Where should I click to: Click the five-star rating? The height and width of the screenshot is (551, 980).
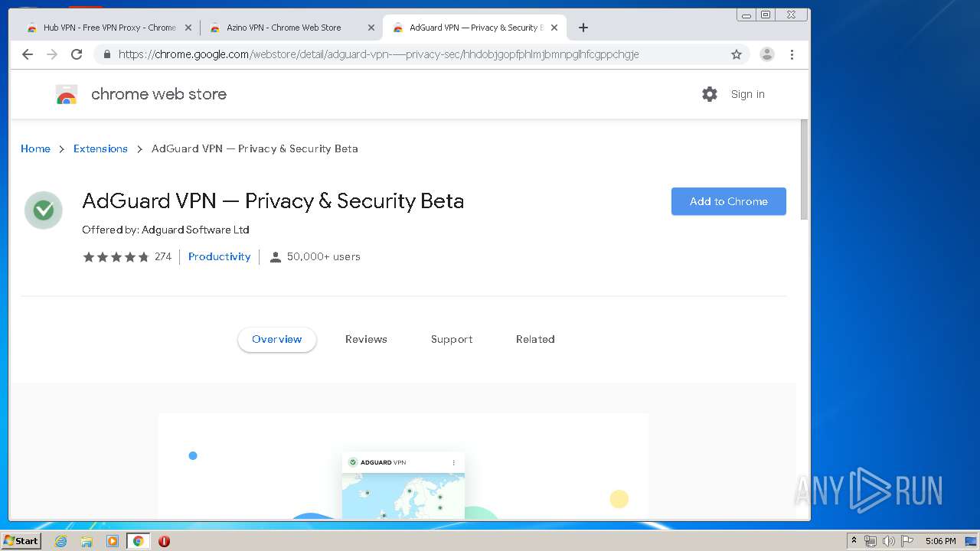[116, 257]
